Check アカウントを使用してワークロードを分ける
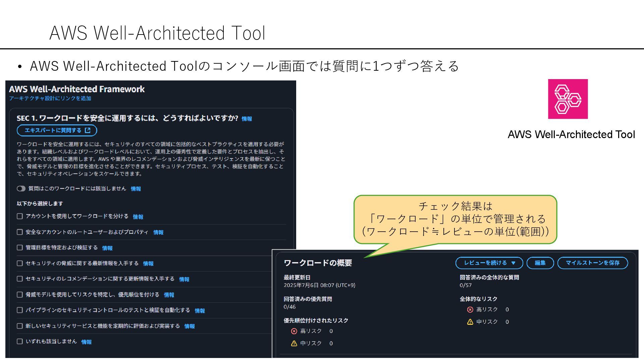The image size is (644, 362). click(20, 216)
